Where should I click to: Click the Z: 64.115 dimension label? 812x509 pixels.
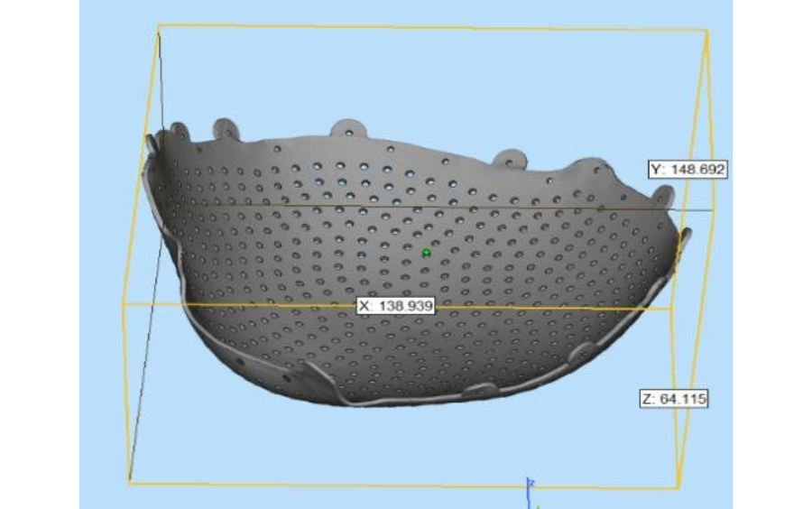point(673,399)
